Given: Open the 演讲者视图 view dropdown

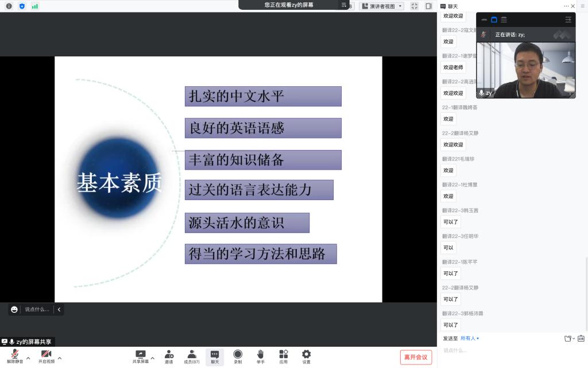Looking at the screenshot, I should pyautogui.click(x=385, y=6).
